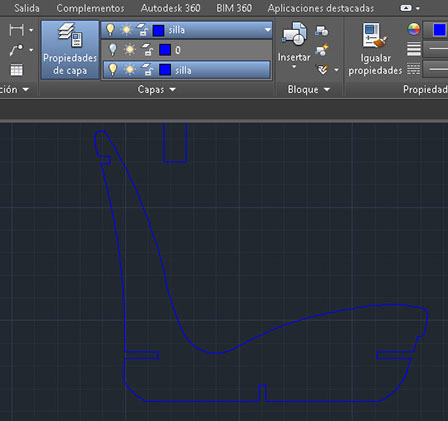The height and width of the screenshot is (421, 448).
Task: Expand the Bloque panel arrow
Action: (x=327, y=89)
